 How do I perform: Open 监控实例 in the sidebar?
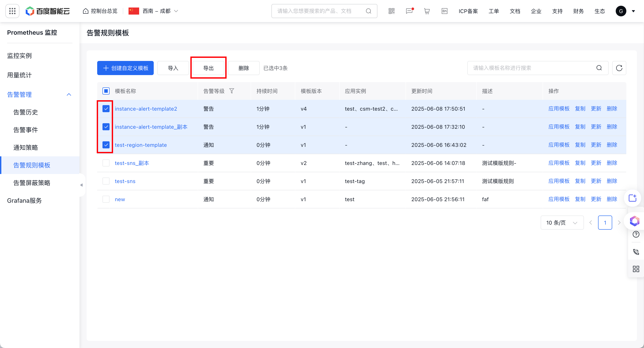point(19,55)
